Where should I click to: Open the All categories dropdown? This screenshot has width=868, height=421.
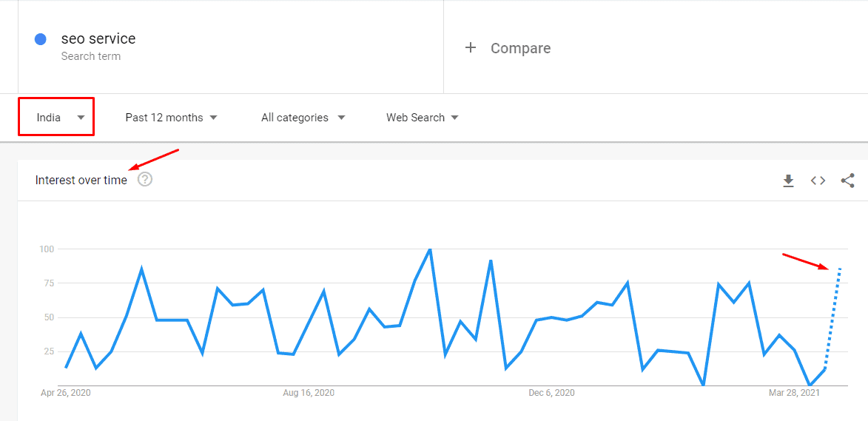pyautogui.click(x=303, y=118)
